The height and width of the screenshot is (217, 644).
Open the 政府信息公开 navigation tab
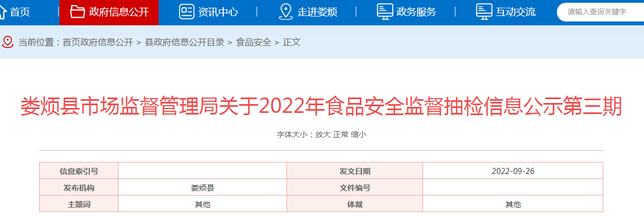[x=109, y=12]
